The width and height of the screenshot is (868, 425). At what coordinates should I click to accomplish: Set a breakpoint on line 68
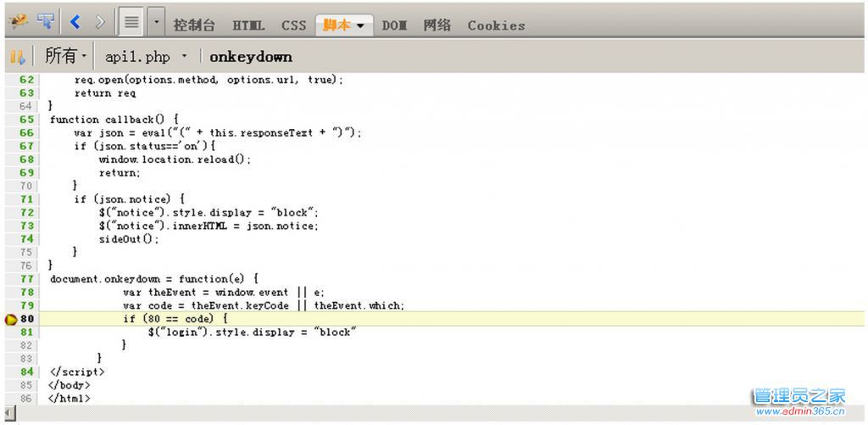tap(26, 159)
